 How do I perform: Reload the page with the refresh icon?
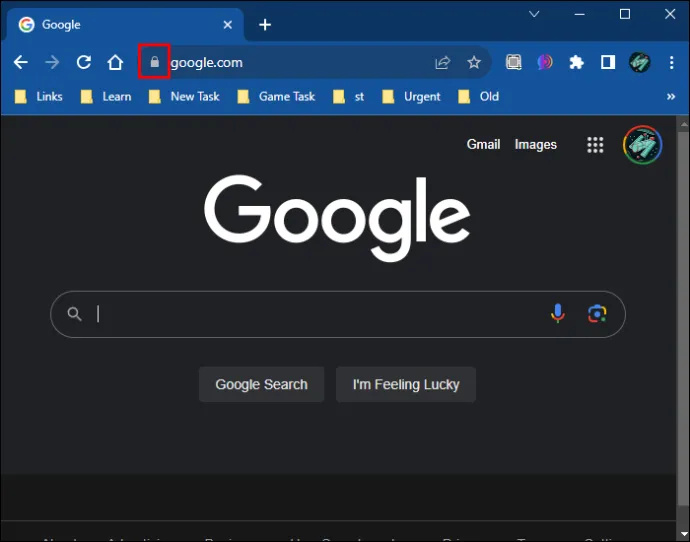point(84,62)
